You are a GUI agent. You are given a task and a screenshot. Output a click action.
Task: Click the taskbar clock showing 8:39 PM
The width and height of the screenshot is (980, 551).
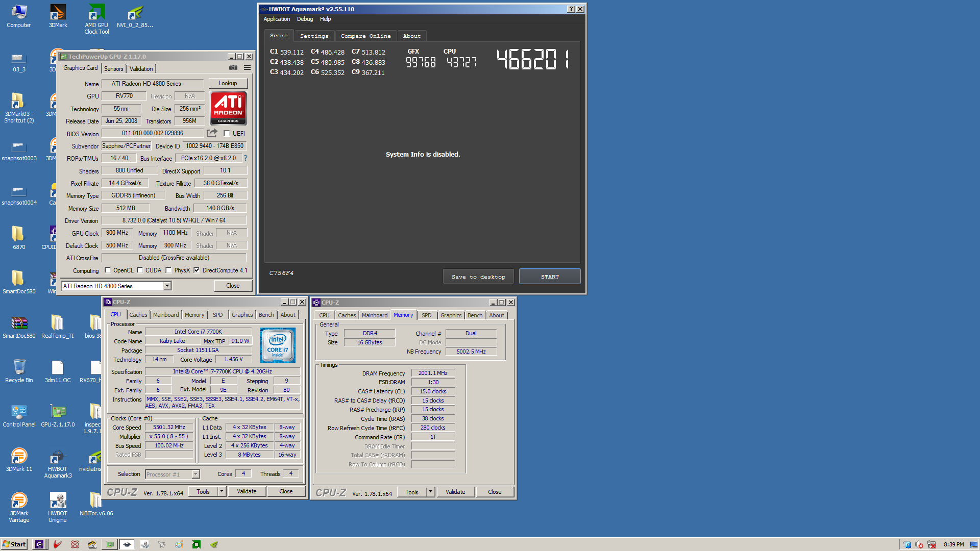point(953,544)
